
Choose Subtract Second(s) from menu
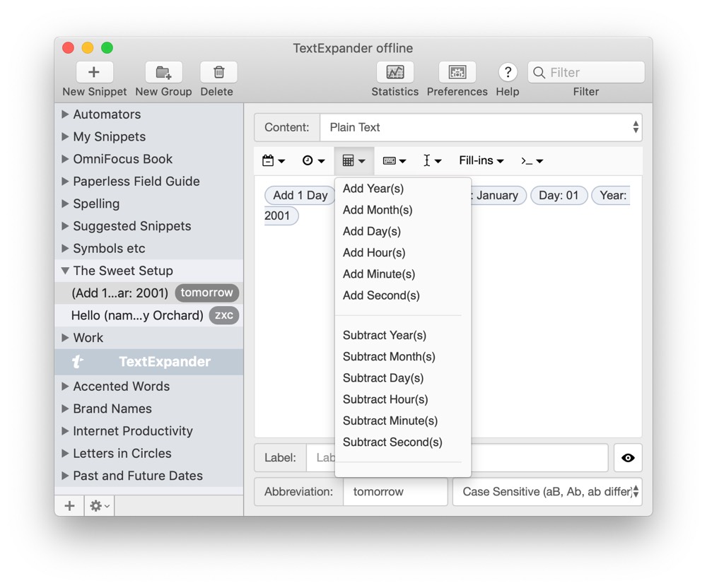403,442
